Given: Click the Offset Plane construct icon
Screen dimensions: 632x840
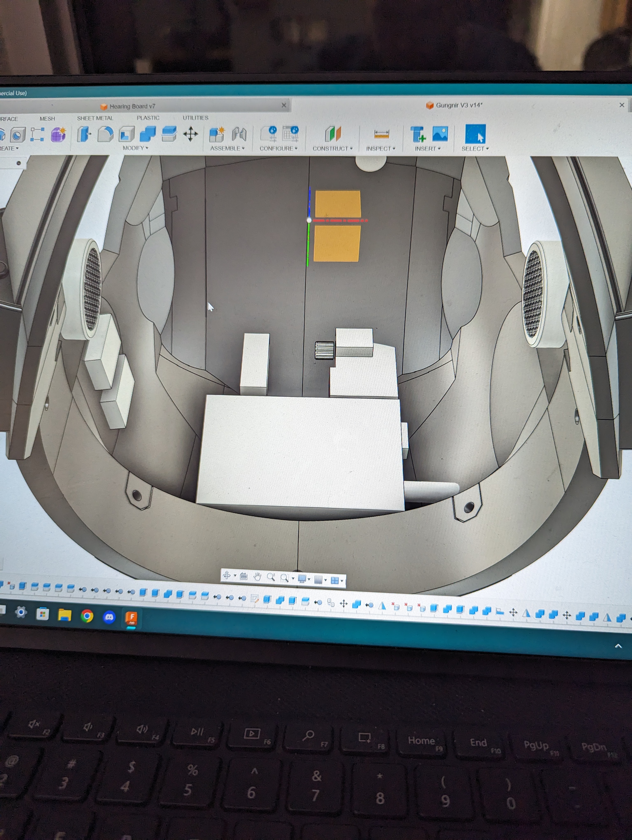Looking at the screenshot, I should click(x=333, y=134).
